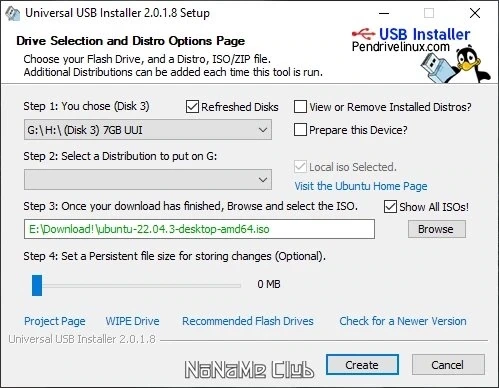Check the Prepare this Device option
The image size is (499, 388).
300,130
